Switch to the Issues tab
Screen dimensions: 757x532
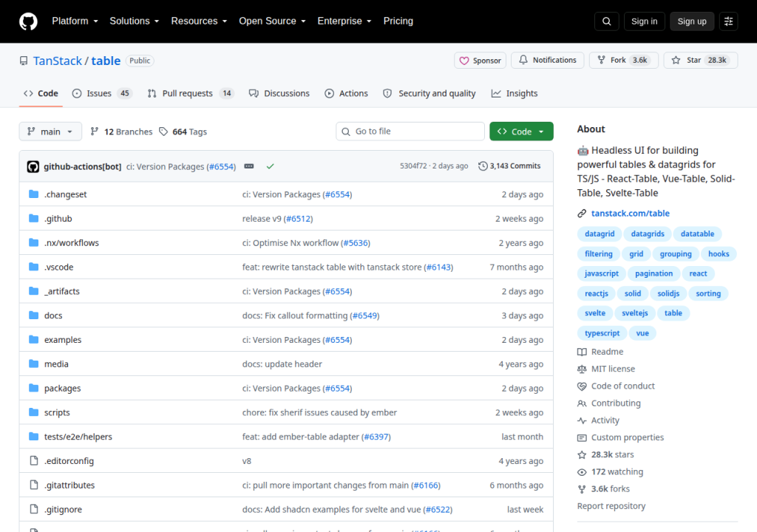coord(102,93)
